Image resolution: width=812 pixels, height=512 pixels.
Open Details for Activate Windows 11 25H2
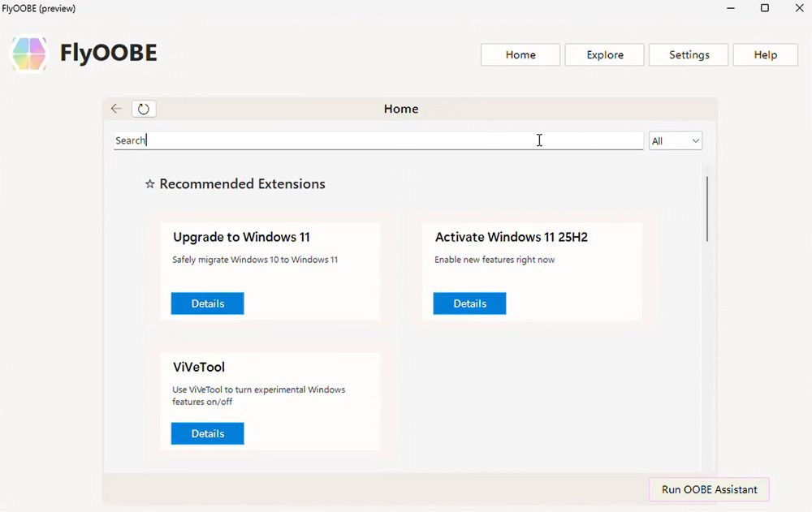click(x=469, y=303)
